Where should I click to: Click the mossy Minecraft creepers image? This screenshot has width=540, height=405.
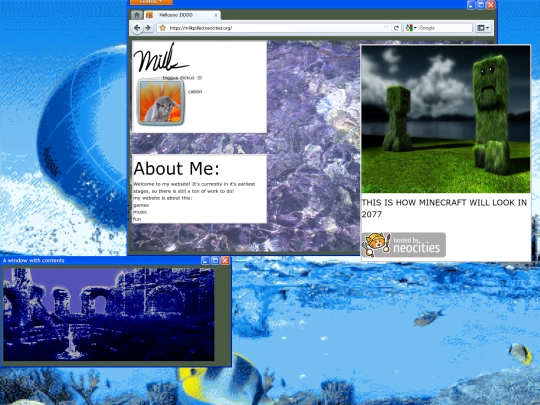pos(446,119)
